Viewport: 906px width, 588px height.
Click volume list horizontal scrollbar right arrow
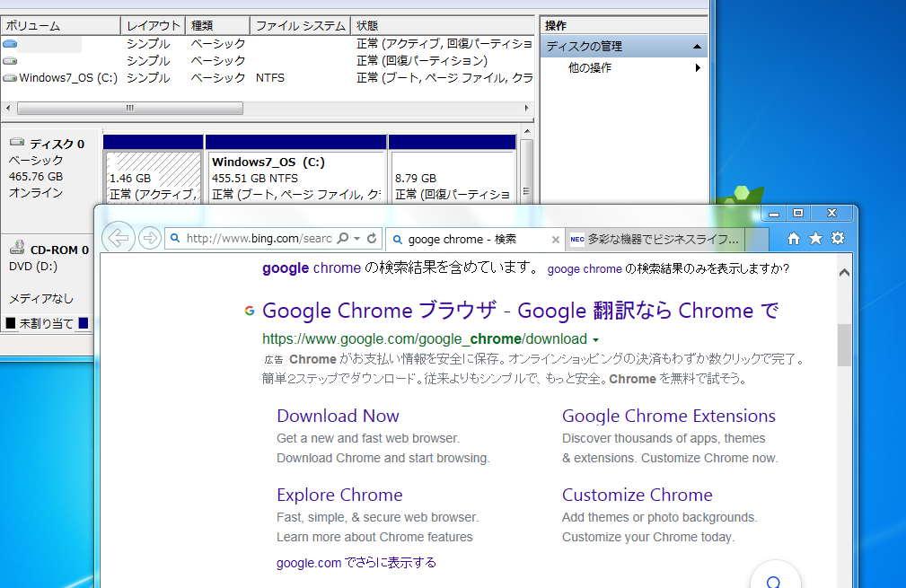526,108
